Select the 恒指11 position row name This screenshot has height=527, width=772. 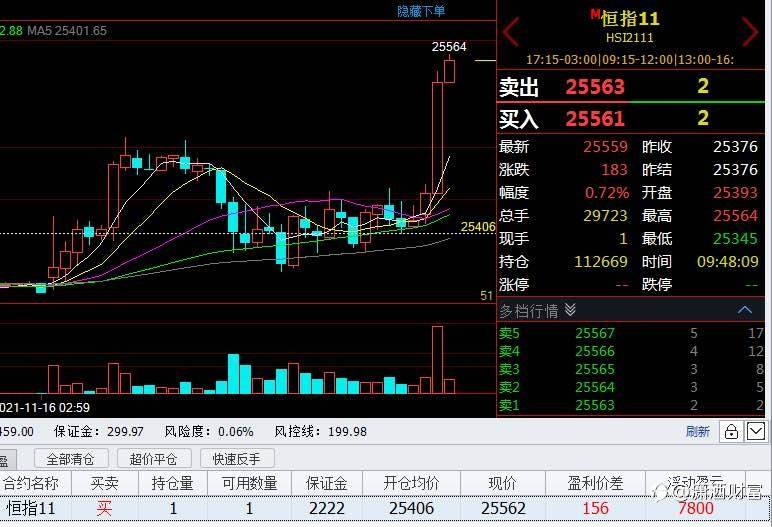(x=31, y=508)
